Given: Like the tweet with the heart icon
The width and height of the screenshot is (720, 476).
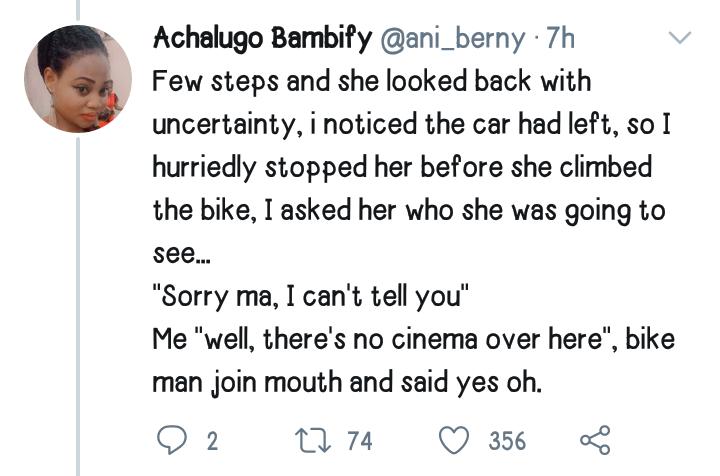Looking at the screenshot, I should pos(455,440).
